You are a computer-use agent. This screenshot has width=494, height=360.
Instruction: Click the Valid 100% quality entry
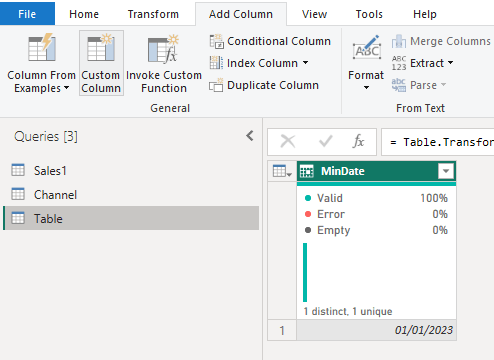(376, 198)
